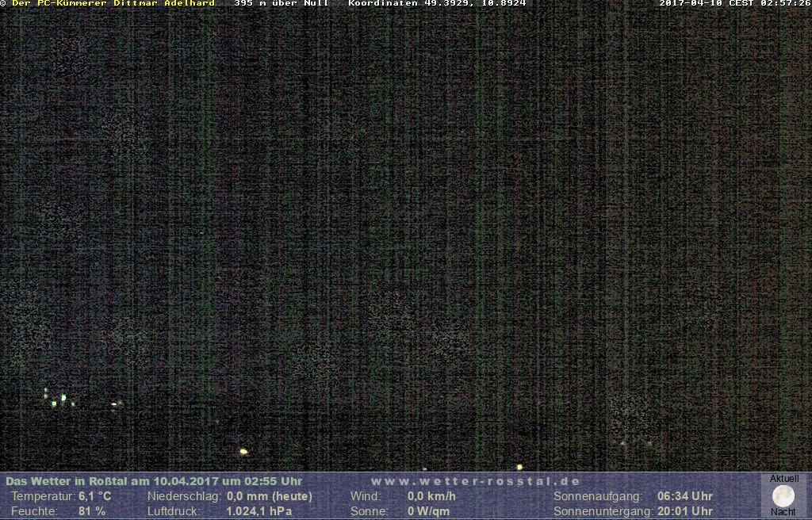Click the Sonnenuntergang time 20:01 Uhr
Viewport: 812px width, 520px height.
click(x=684, y=511)
